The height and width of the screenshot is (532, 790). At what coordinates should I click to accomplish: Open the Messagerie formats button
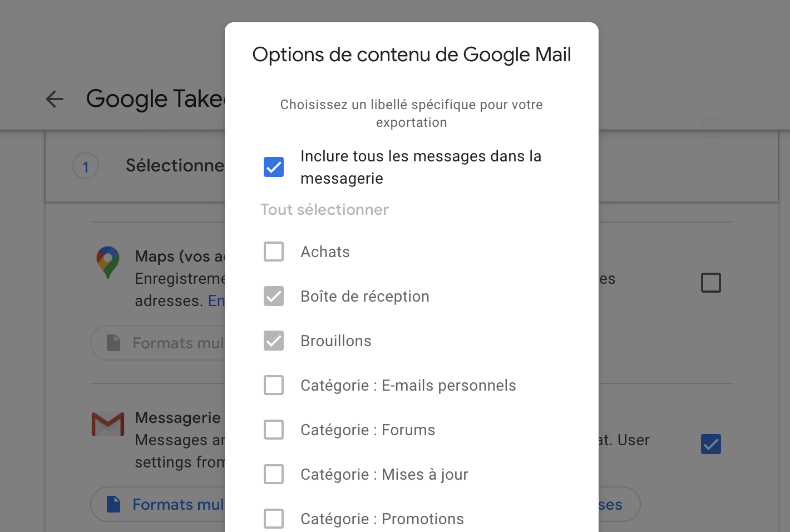click(x=167, y=504)
